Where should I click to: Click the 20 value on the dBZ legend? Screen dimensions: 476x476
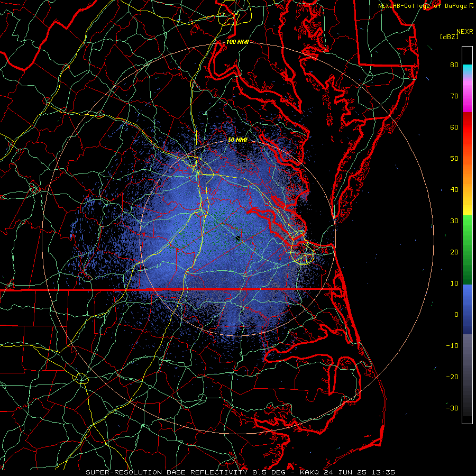pyautogui.click(x=454, y=252)
